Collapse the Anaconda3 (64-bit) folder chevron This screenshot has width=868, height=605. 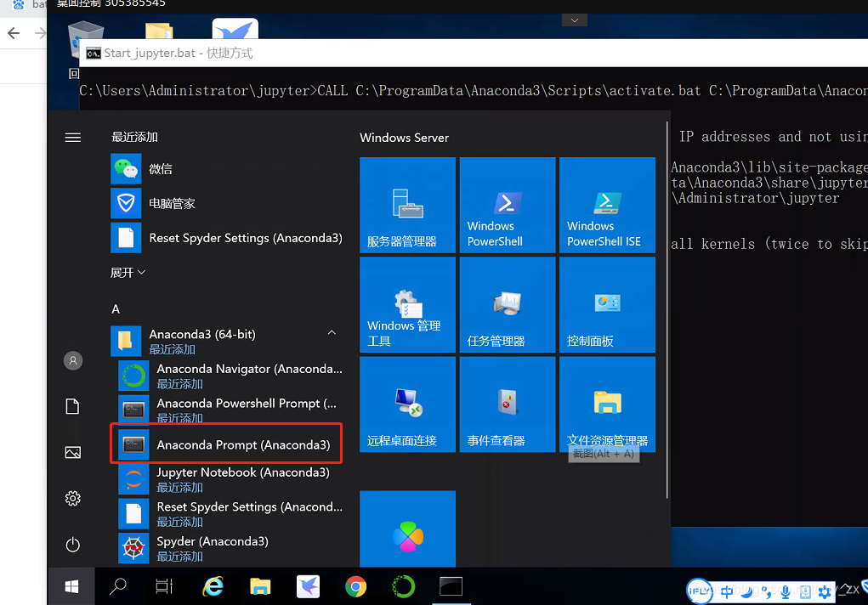tap(332, 333)
